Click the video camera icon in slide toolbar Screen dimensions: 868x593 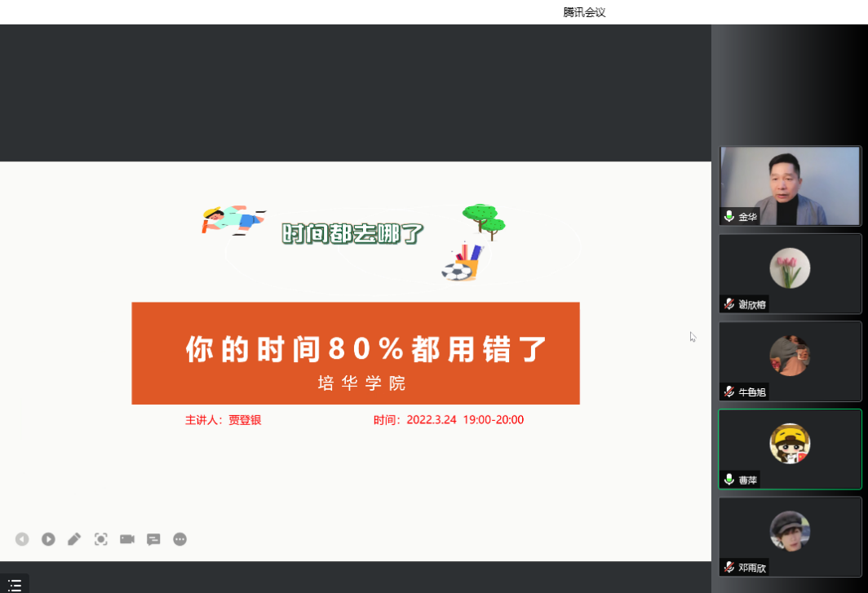point(127,539)
